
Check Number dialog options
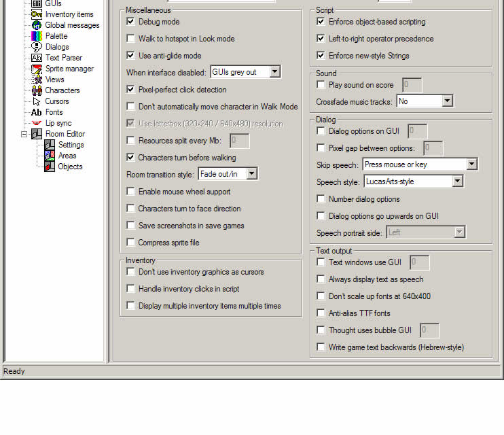point(321,199)
